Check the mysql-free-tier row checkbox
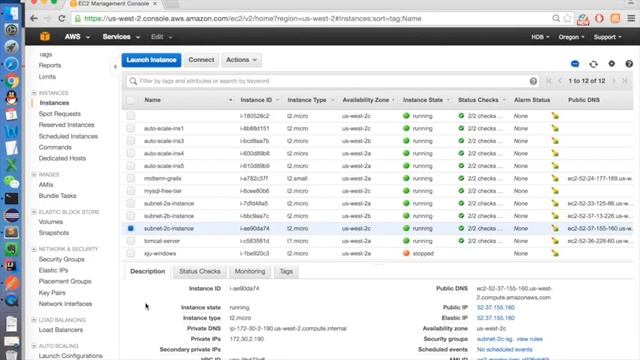The image size is (640, 360). point(131,191)
